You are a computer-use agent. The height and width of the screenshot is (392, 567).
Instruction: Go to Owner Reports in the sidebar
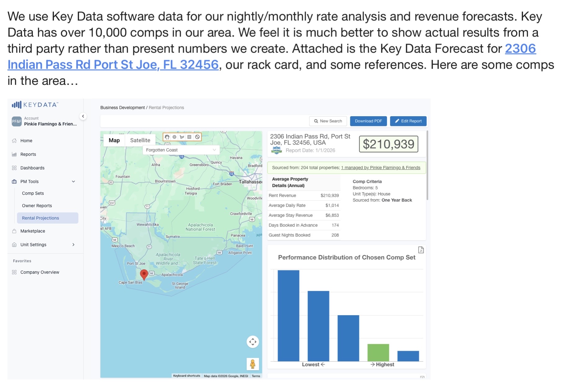(37, 206)
